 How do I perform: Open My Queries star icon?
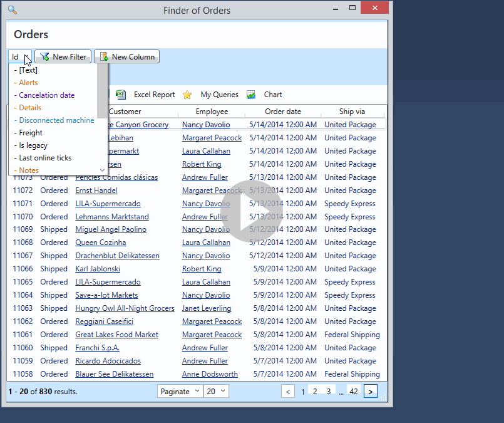(187, 95)
